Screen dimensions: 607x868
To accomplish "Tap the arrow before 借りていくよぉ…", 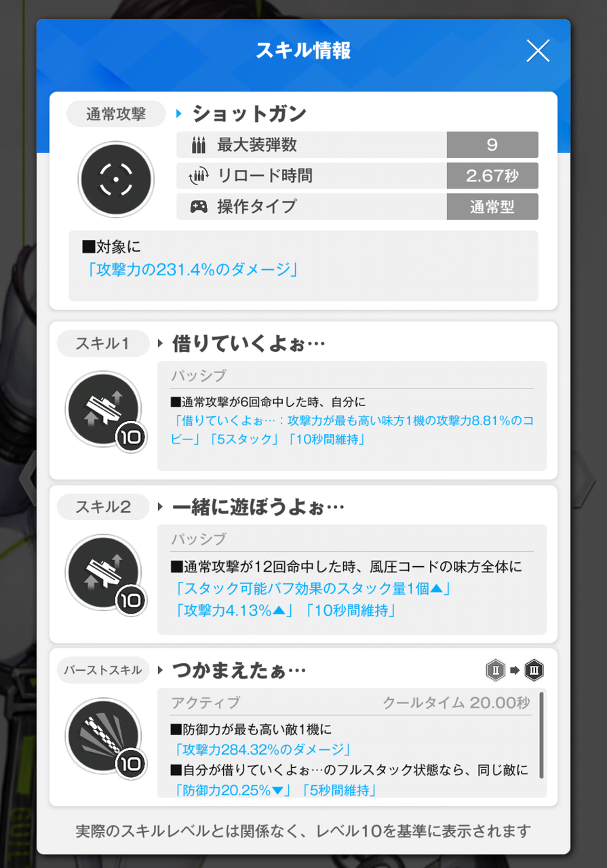I will coord(161,344).
